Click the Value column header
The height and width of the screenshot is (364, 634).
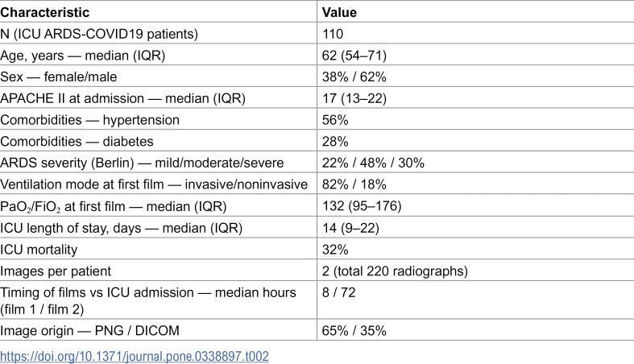[339, 12]
